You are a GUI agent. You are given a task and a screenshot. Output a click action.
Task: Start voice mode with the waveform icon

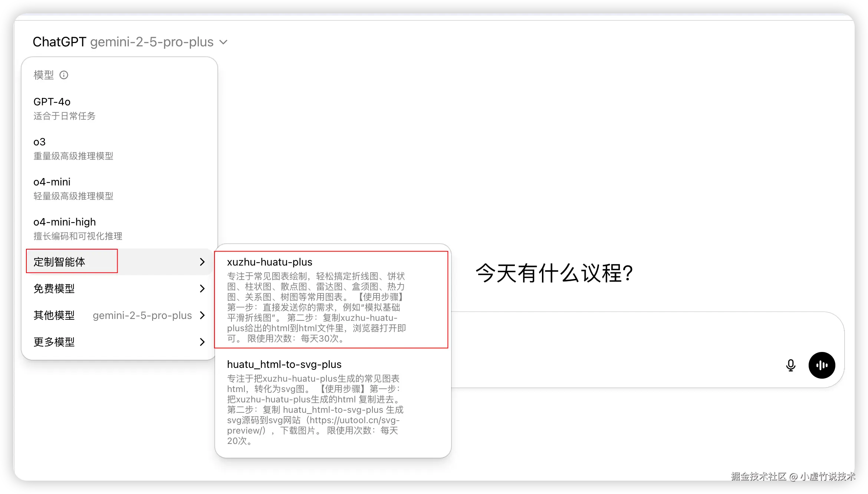pyautogui.click(x=822, y=365)
